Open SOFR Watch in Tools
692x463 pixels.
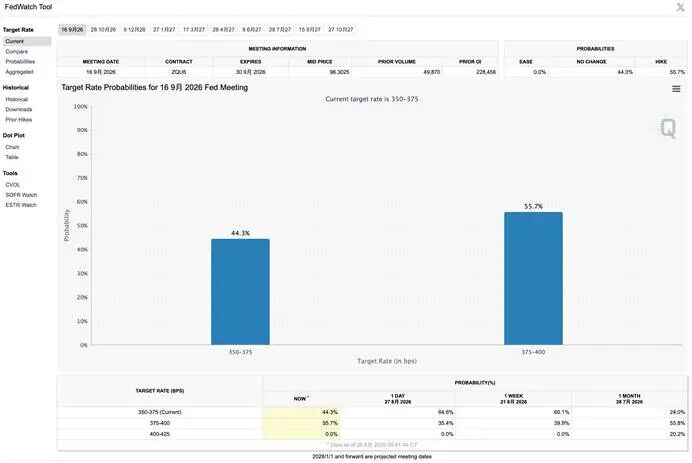coord(21,195)
